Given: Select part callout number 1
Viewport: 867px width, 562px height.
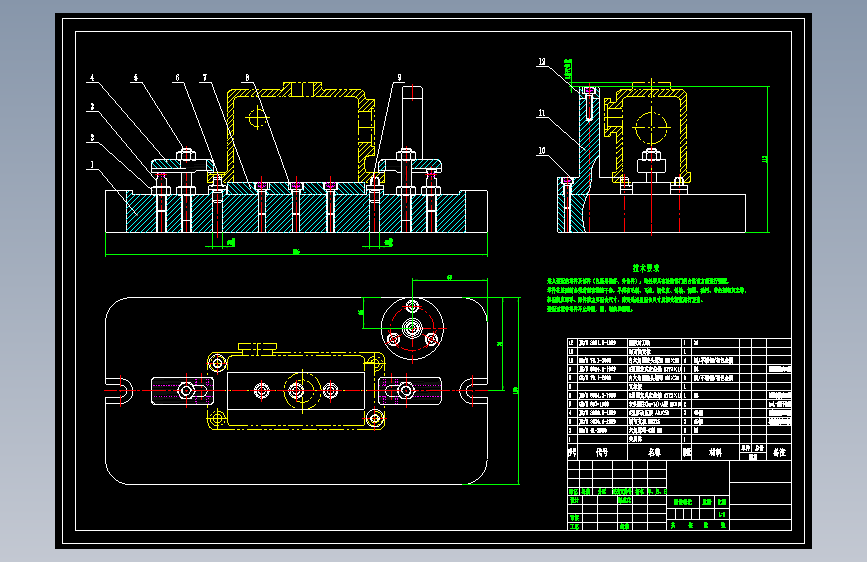Looking at the screenshot, I should point(92,165).
